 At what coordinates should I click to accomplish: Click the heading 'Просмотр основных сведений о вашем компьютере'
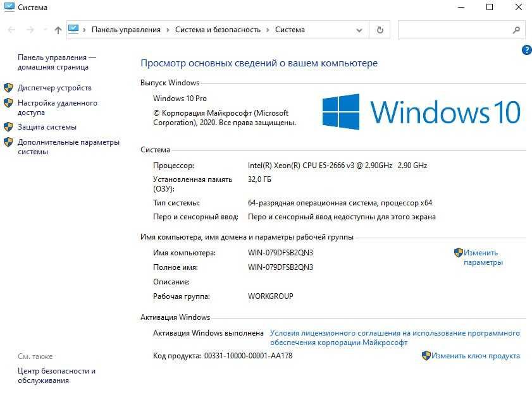point(259,63)
